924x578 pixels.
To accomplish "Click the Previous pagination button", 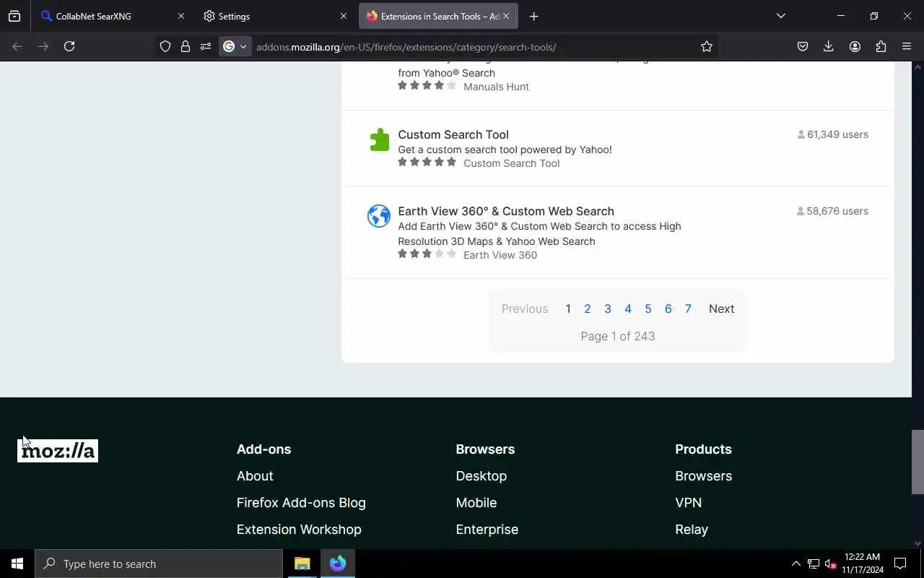I will coord(525,309).
